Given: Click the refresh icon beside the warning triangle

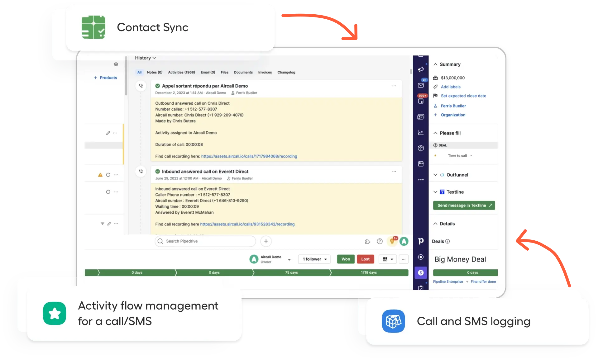Looking at the screenshot, I should click(108, 175).
